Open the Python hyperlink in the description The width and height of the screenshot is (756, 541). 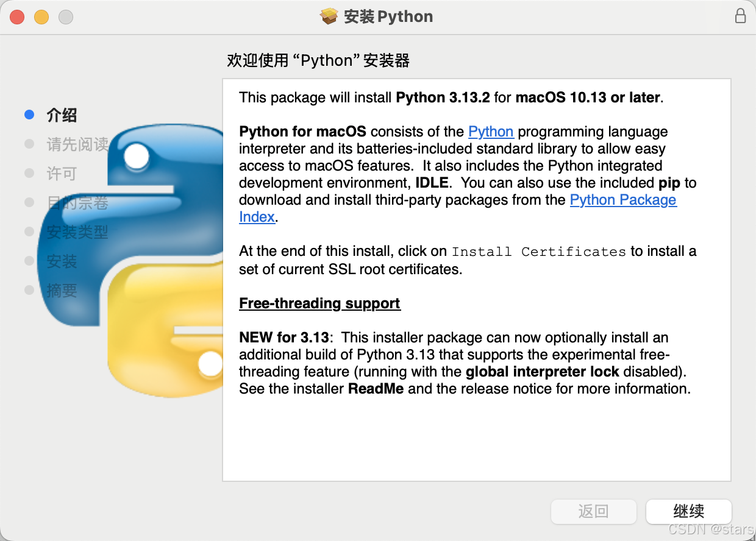click(x=491, y=132)
